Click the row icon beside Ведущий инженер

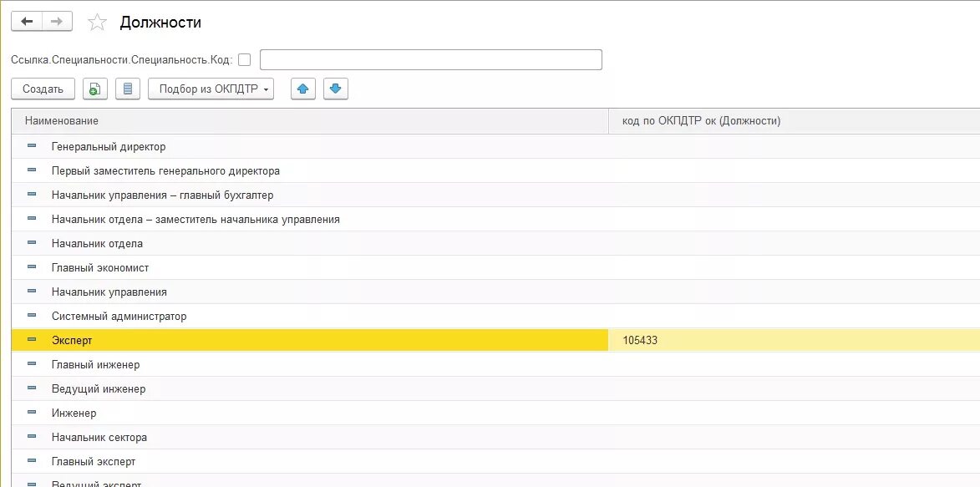coord(32,389)
